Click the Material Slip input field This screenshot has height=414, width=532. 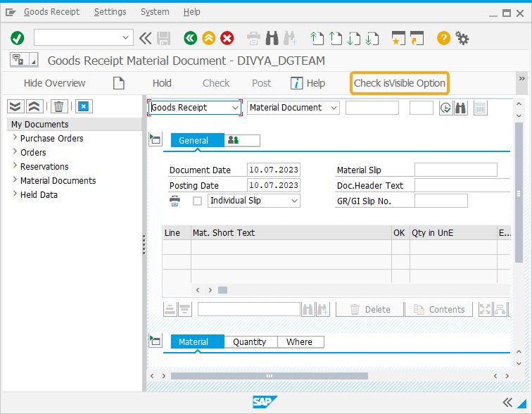[x=456, y=170]
